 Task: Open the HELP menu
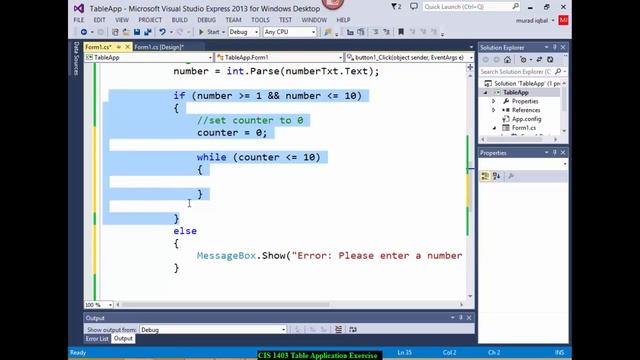click(343, 20)
